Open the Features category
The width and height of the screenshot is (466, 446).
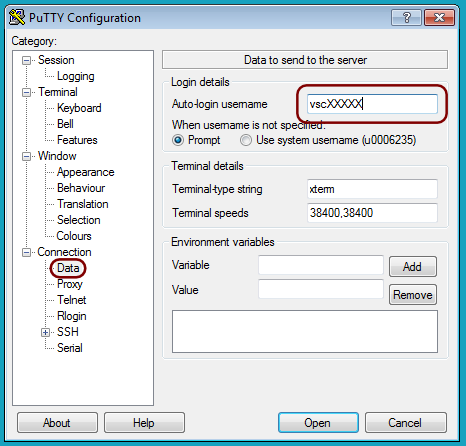(77, 140)
